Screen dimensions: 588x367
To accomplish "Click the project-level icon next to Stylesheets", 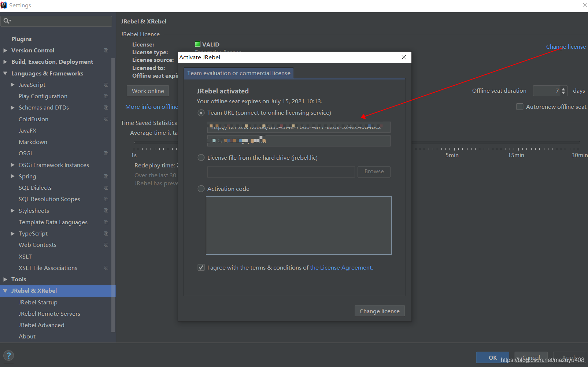I will pos(106,211).
